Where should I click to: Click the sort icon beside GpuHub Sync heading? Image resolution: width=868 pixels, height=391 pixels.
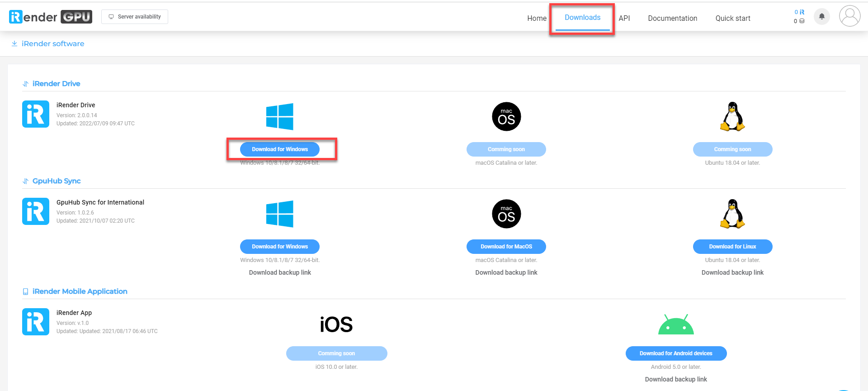coord(26,181)
